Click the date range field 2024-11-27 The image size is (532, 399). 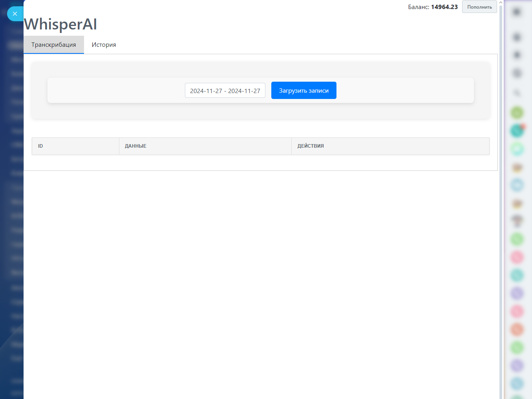[225, 90]
